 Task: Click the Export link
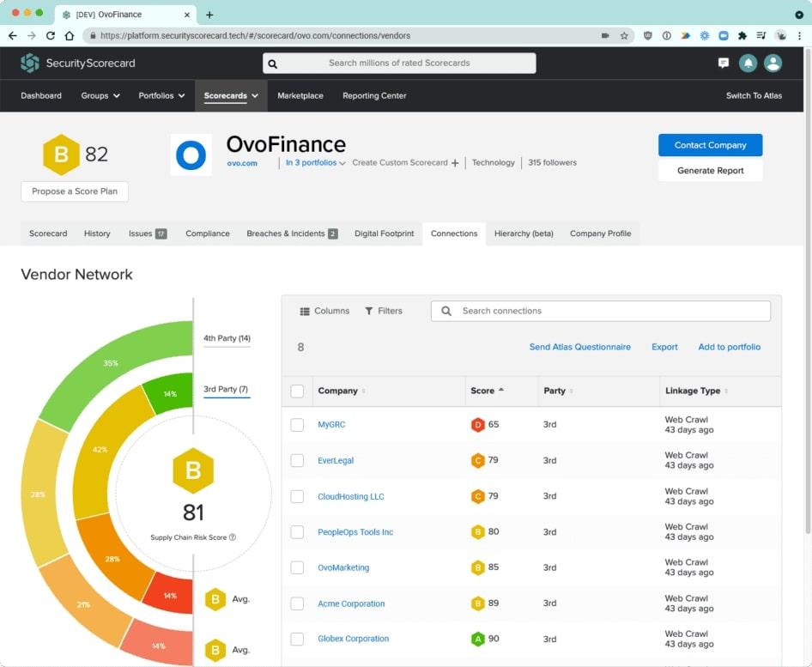pos(664,348)
